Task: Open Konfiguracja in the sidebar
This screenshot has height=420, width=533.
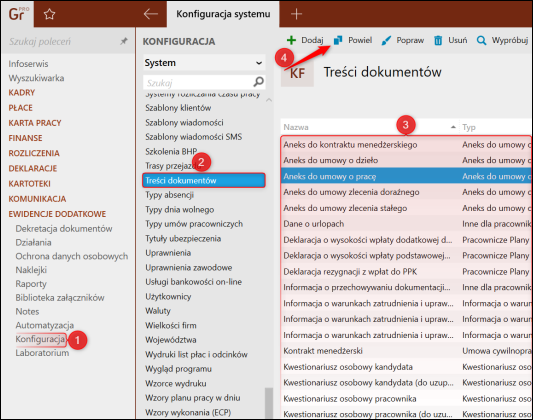Action: coord(40,339)
